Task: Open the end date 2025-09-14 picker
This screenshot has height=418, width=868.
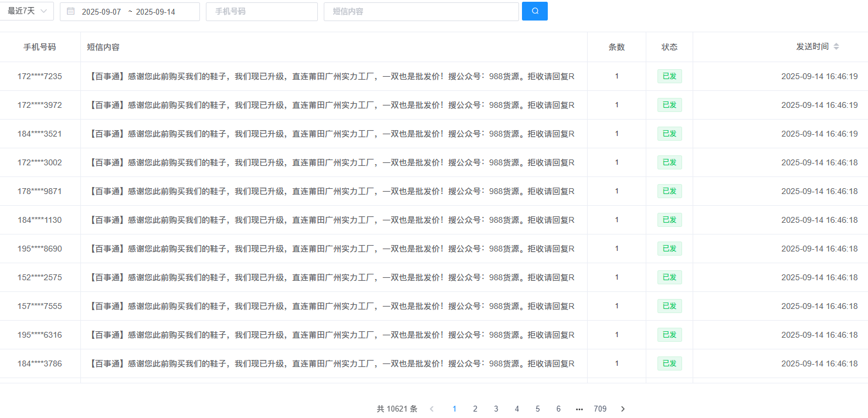Action: [155, 12]
